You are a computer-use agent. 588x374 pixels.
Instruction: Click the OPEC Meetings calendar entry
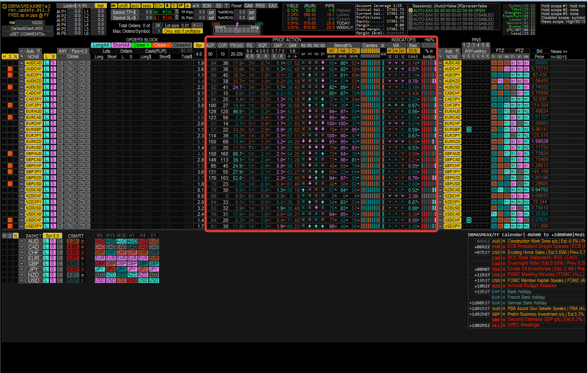coord(523,325)
